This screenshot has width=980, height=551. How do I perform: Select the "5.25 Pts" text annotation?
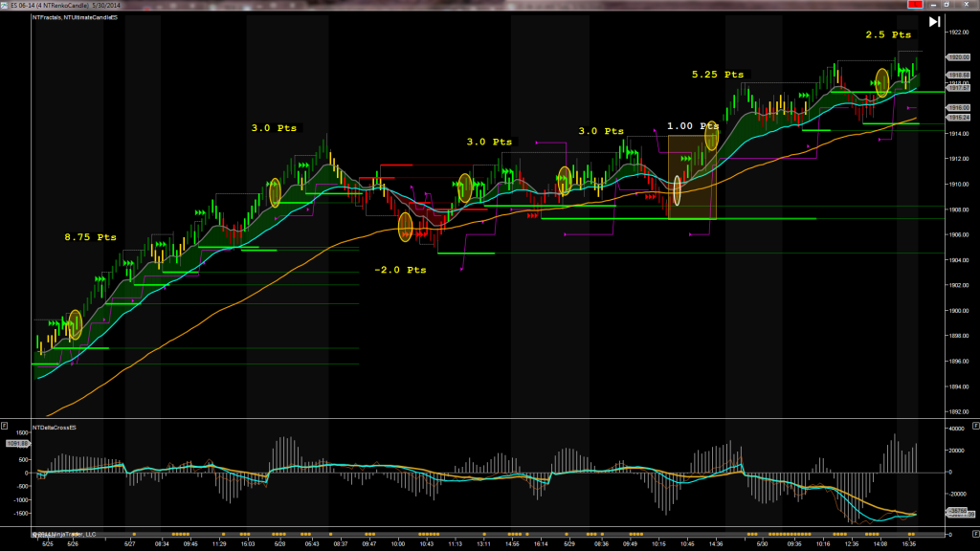[717, 74]
